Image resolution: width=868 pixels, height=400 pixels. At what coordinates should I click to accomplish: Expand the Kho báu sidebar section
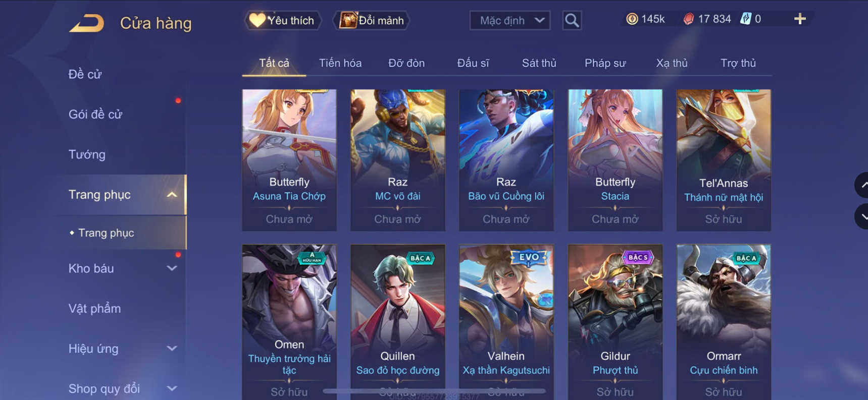coord(172,268)
